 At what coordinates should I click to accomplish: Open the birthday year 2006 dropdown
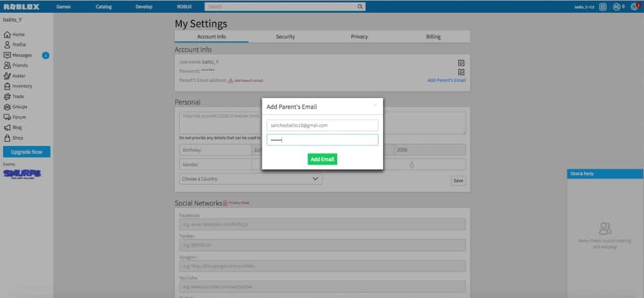(430, 150)
